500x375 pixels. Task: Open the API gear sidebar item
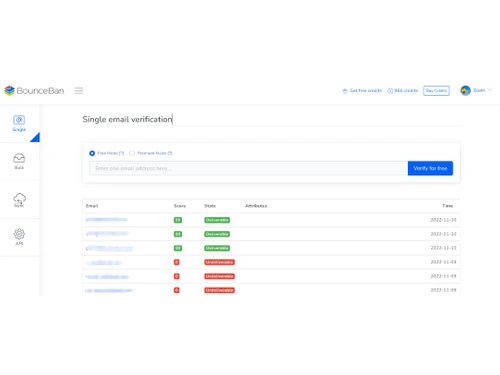[19, 237]
